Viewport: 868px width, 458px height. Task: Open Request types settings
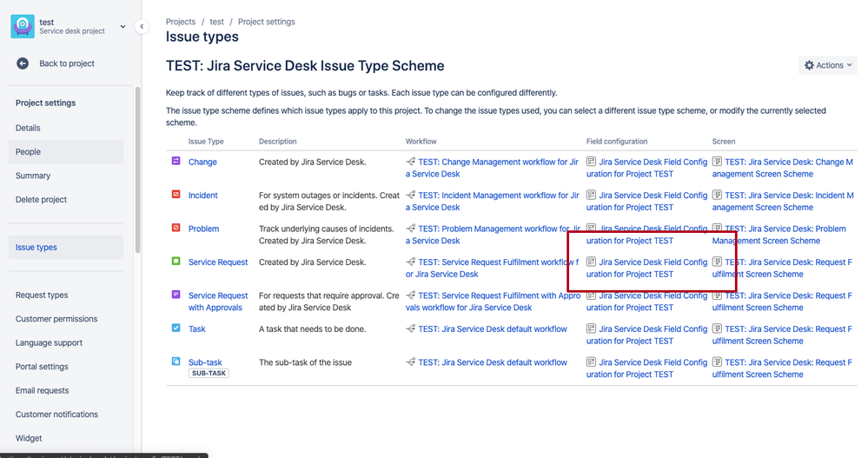tap(42, 295)
